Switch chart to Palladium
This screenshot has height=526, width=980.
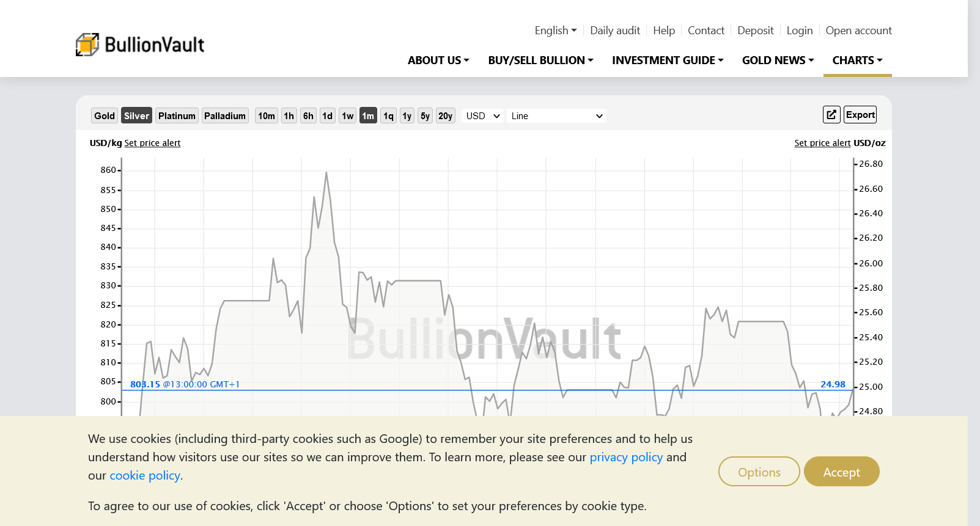coord(225,116)
